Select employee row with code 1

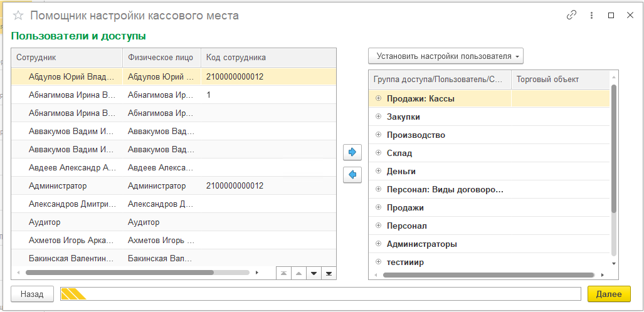[173, 95]
